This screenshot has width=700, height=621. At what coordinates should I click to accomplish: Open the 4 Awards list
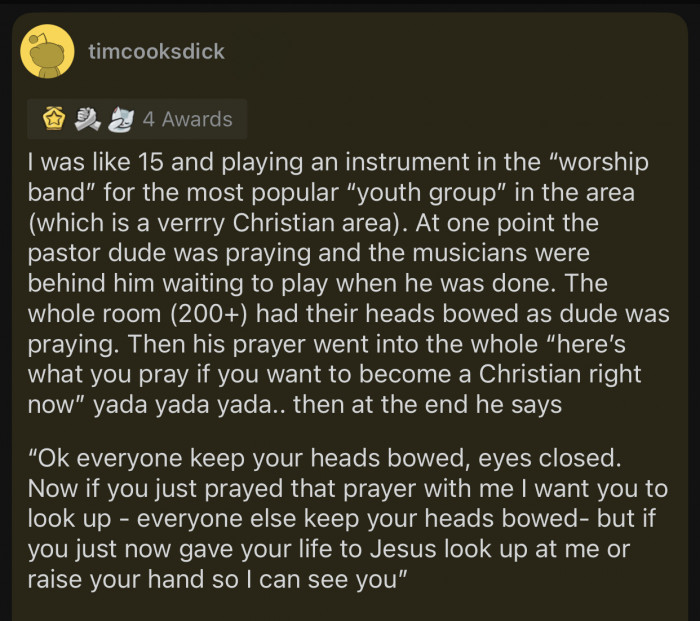(x=187, y=119)
